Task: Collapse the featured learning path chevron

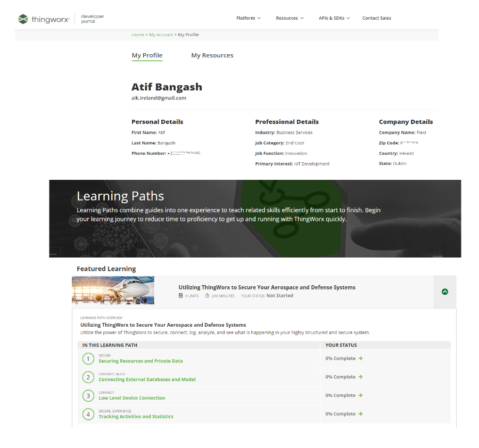Action: 445,292
